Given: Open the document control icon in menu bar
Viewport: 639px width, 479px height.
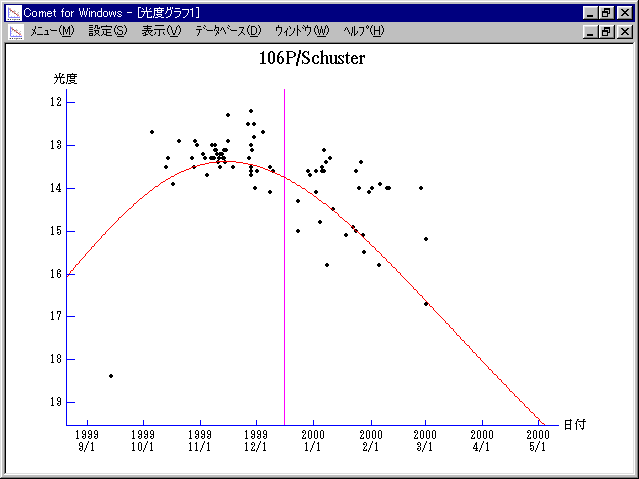Looking at the screenshot, I should coord(15,31).
